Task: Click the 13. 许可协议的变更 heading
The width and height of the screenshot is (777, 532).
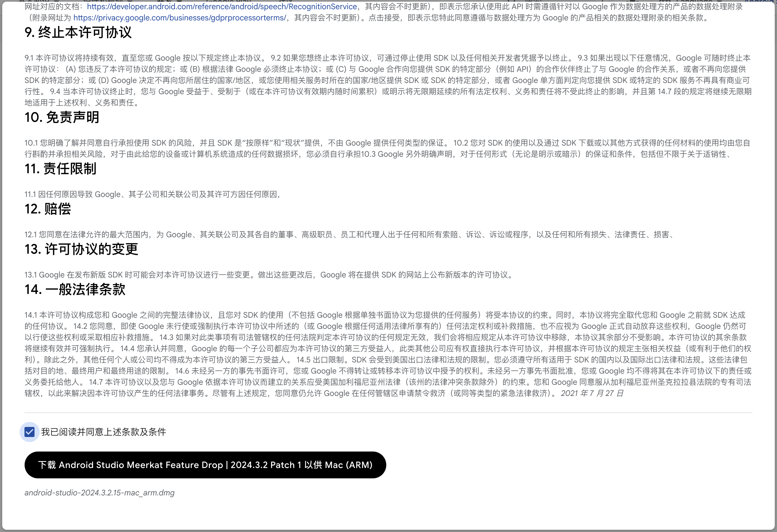Action: [x=81, y=249]
